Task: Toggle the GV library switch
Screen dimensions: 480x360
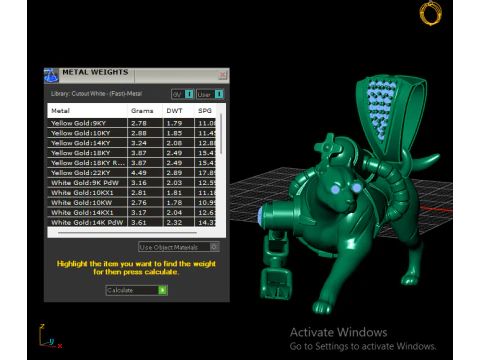Action: (x=183, y=94)
